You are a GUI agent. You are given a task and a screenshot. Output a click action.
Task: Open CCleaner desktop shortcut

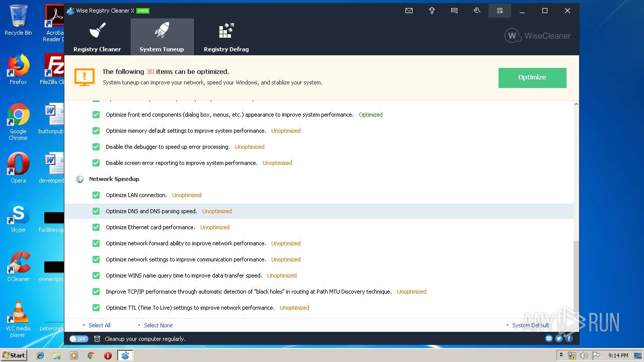pyautogui.click(x=18, y=266)
